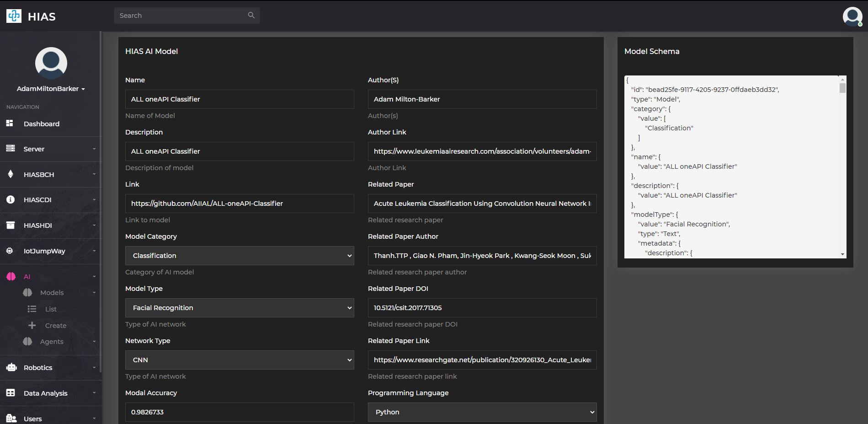
Task: Click the HIASBCH Ethereum icon
Action: point(11,174)
